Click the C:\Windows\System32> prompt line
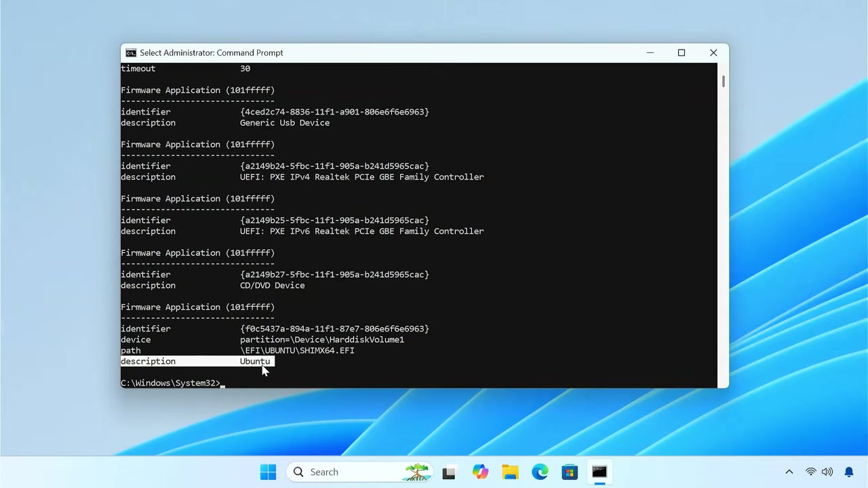868x488 pixels. point(171,383)
